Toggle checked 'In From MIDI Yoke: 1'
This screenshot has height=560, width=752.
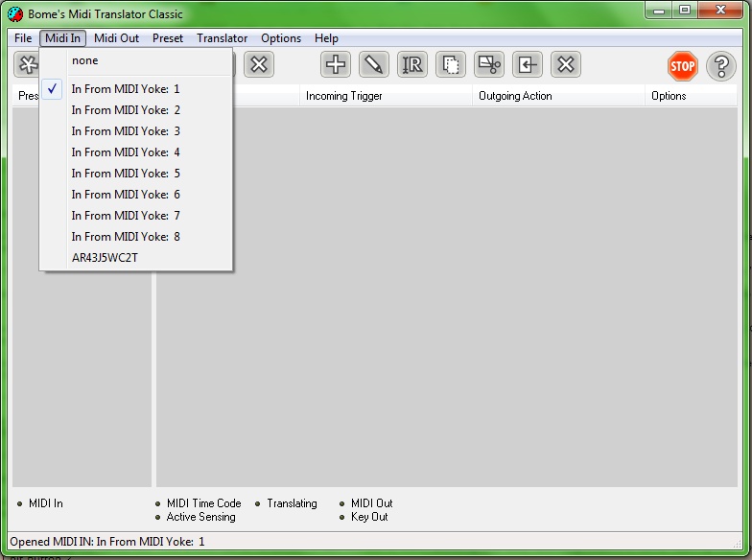(136, 89)
